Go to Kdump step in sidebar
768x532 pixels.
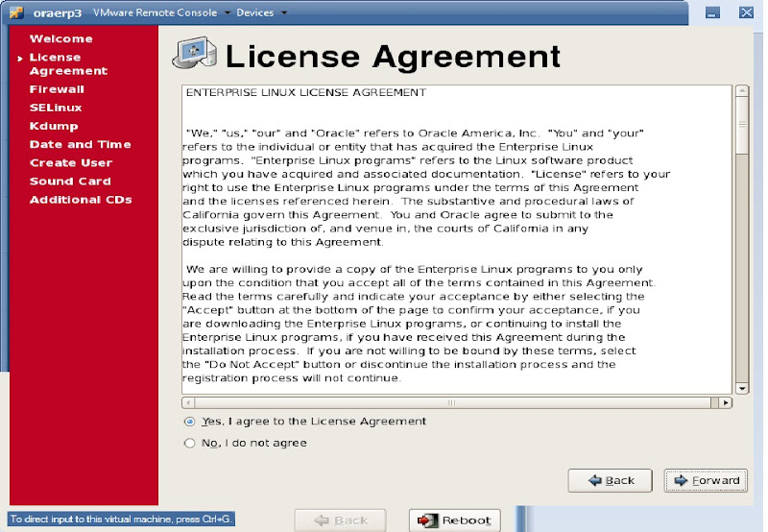point(54,126)
